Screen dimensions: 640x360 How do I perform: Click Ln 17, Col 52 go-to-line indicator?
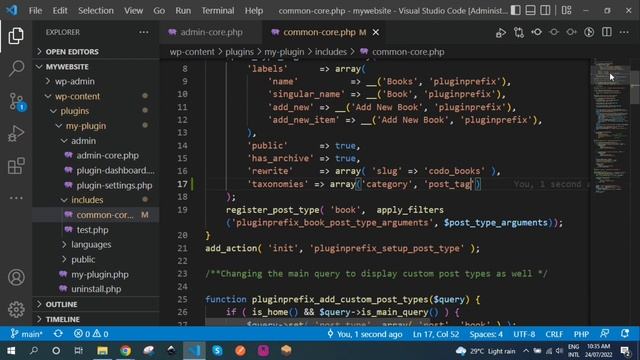[436, 334]
